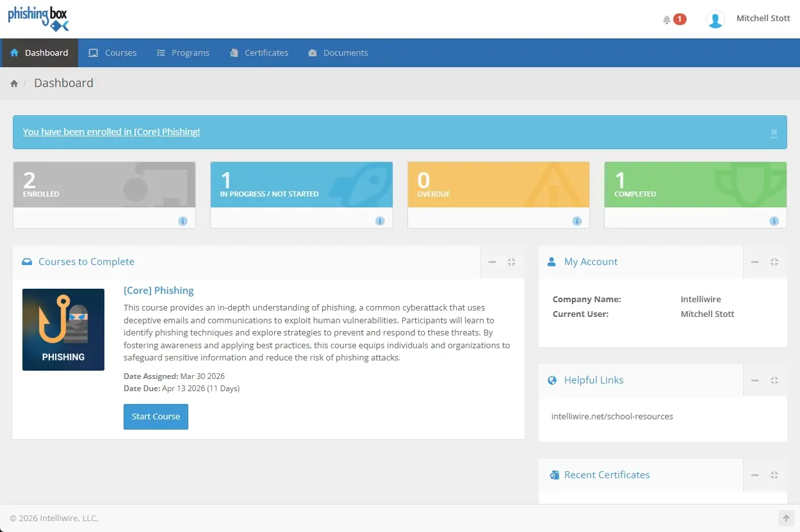Toggle fullscreen for the Courses to Complete panel

coord(511,262)
